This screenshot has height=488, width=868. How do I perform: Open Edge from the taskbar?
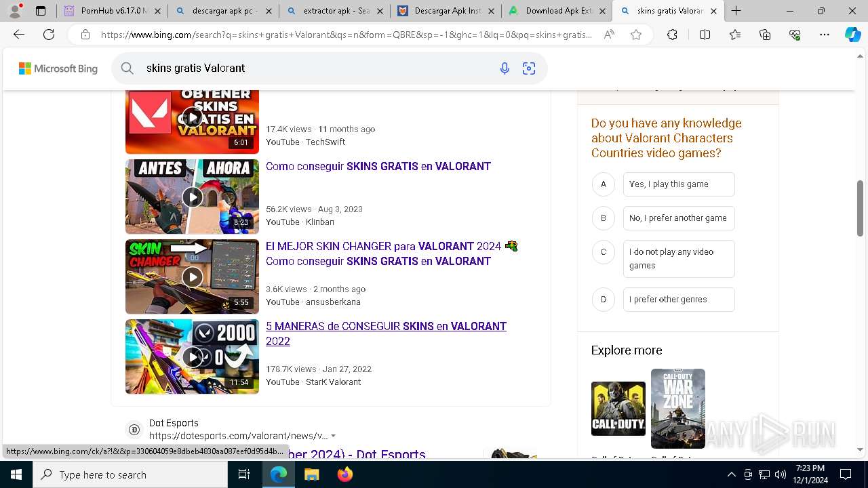[279, 474]
